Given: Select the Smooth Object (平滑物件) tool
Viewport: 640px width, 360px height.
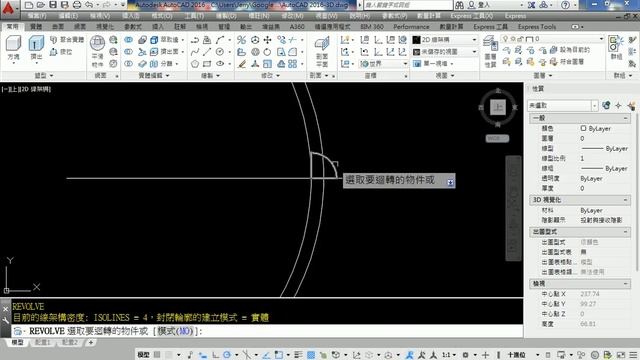Looking at the screenshot, I should [x=97, y=51].
